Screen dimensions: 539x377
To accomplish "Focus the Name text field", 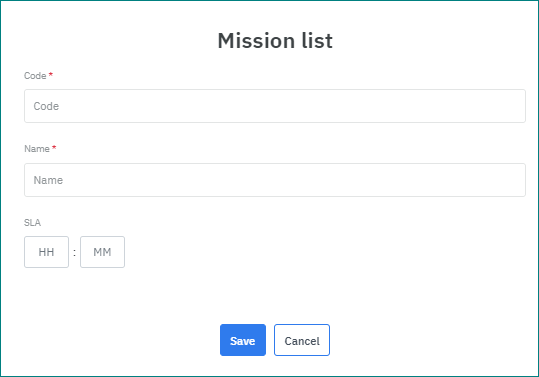I will [x=275, y=180].
